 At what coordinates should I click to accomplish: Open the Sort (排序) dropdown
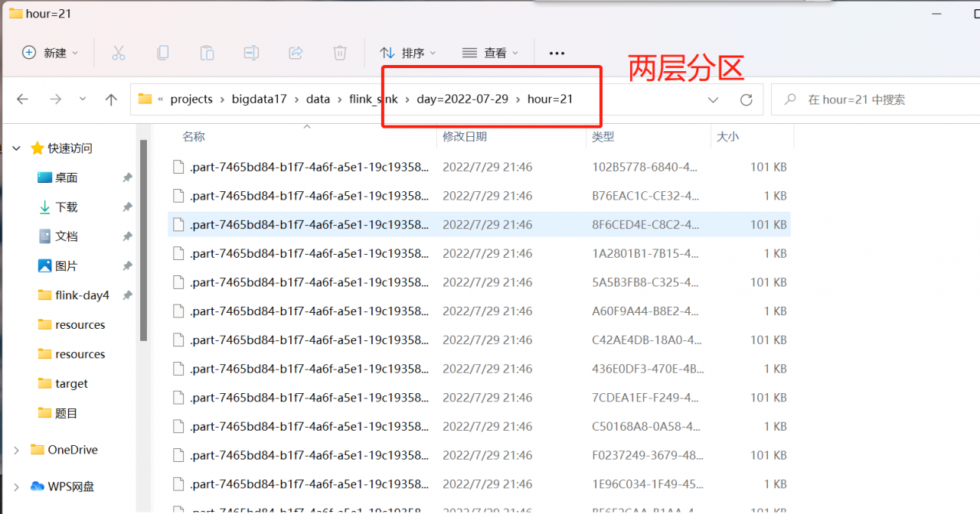408,53
